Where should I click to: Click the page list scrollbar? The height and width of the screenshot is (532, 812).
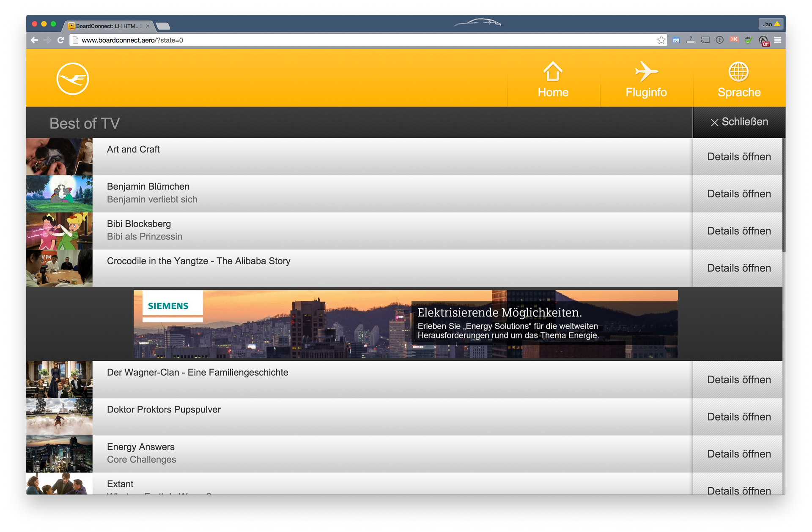[784, 194]
